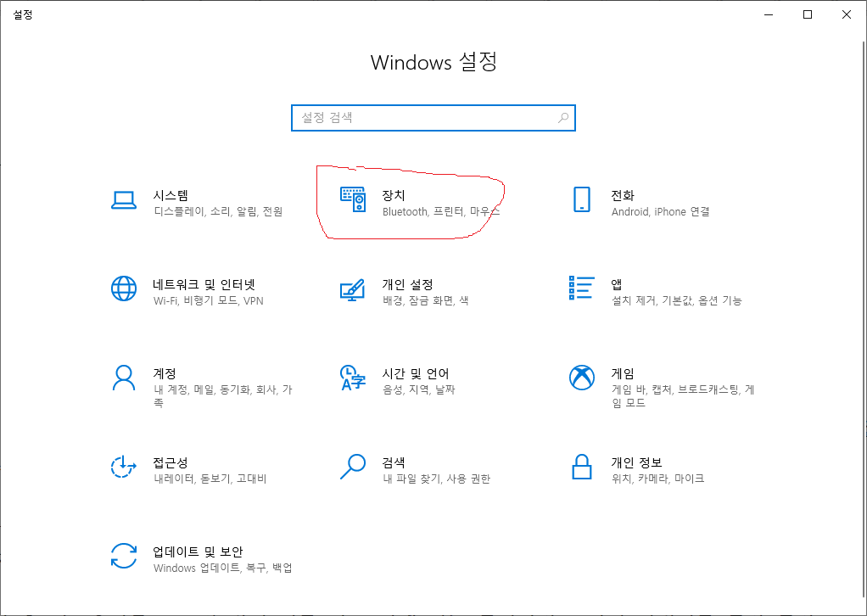Click the text Android, iPhone 연결
This screenshot has height=616, width=867.
click(x=661, y=212)
